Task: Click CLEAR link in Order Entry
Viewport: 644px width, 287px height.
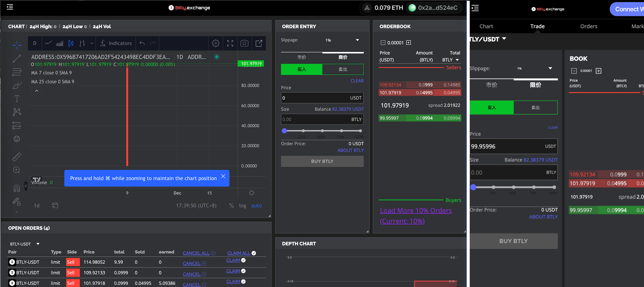Action: pyautogui.click(x=357, y=81)
